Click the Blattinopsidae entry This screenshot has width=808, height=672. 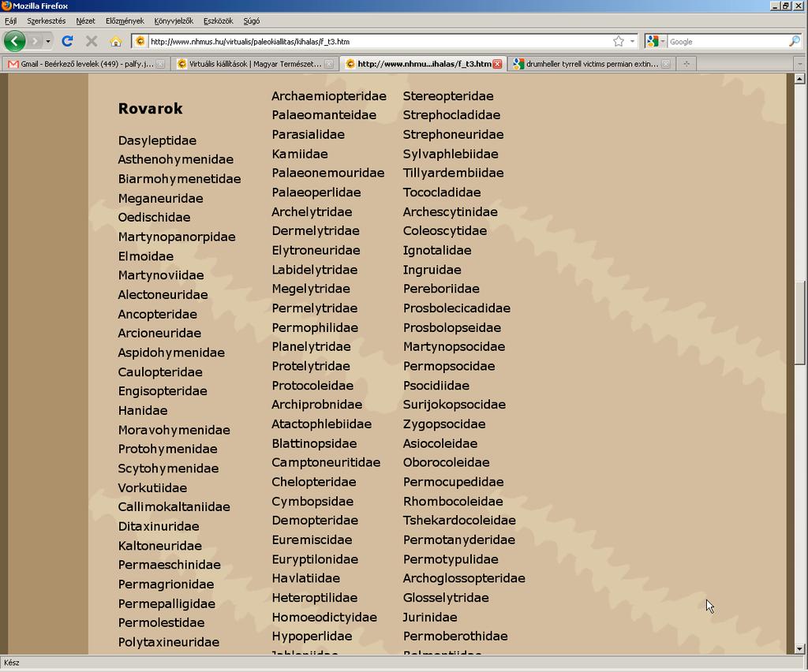(x=314, y=443)
